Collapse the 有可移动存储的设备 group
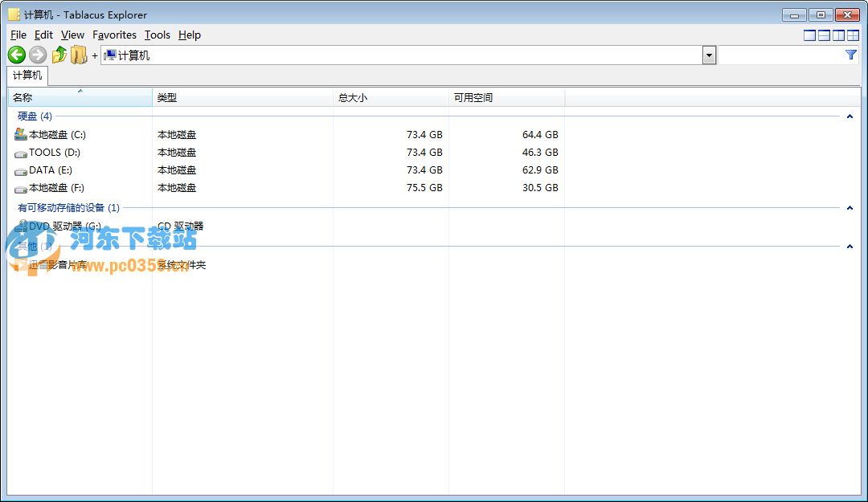This screenshot has height=502, width=868. pyautogui.click(x=850, y=207)
